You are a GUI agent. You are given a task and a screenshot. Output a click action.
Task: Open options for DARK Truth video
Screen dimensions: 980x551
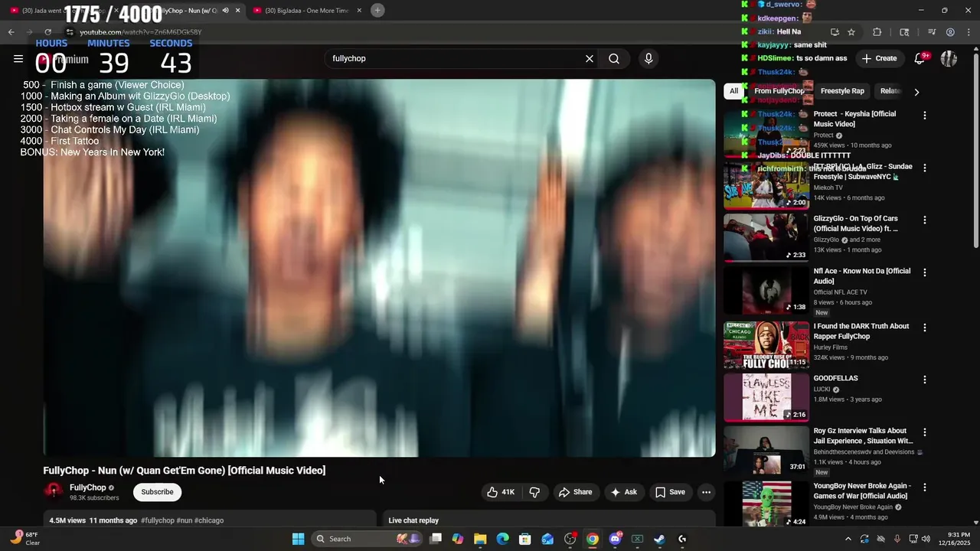(925, 328)
